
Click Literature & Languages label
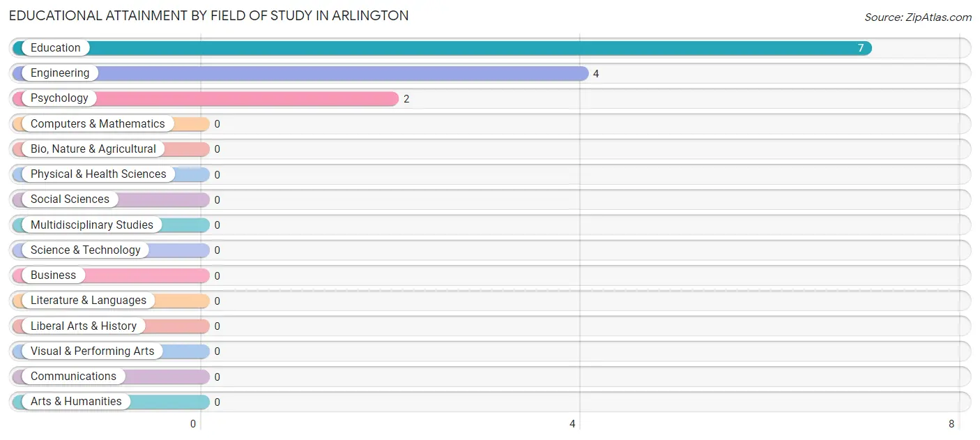click(x=89, y=301)
